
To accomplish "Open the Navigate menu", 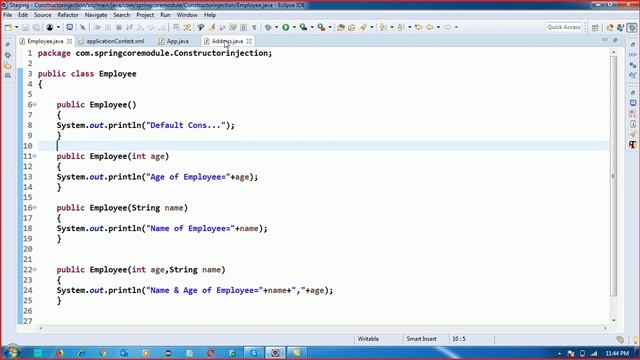I will click(x=96, y=15).
